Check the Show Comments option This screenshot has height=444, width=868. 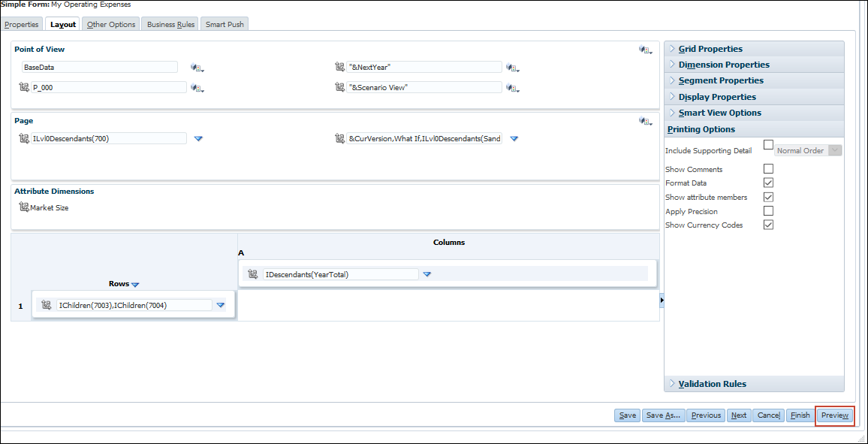click(768, 168)
